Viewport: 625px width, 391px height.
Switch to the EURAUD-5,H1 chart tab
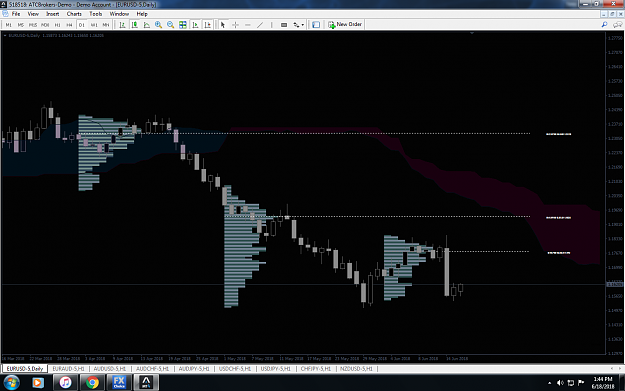[x=69, y=369]
